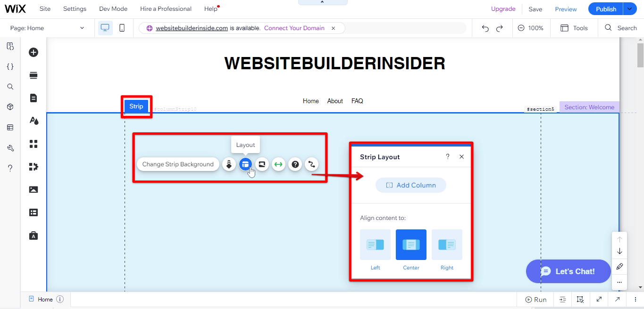Click the strip Layout icon
This screenshot has height=309, width=644.
coord(245,164)
